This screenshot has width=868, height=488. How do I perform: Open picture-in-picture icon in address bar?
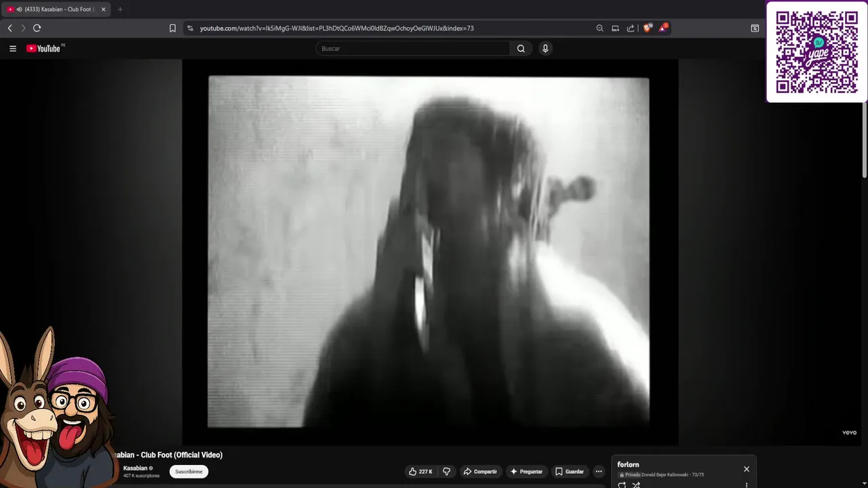pos(615,28)
